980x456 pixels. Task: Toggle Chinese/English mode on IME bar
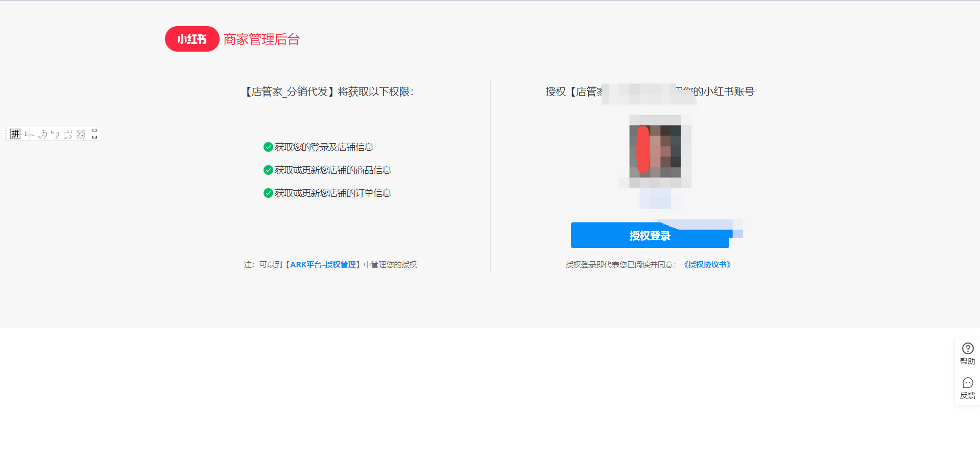pyautogui.click(x=29, y=134)
